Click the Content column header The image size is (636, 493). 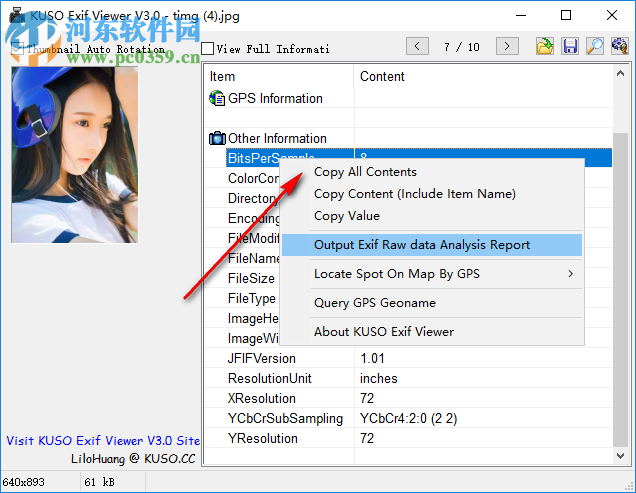tap(483, 76)
